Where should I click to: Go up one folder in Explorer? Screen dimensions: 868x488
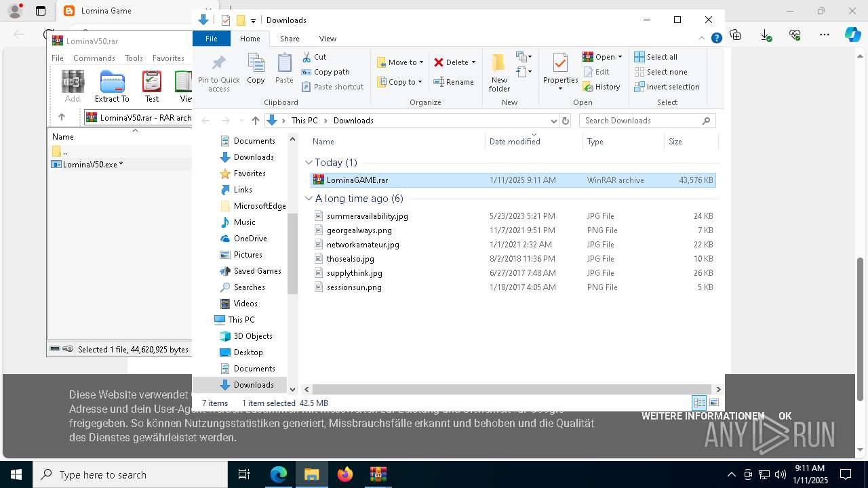click(255, 121)
